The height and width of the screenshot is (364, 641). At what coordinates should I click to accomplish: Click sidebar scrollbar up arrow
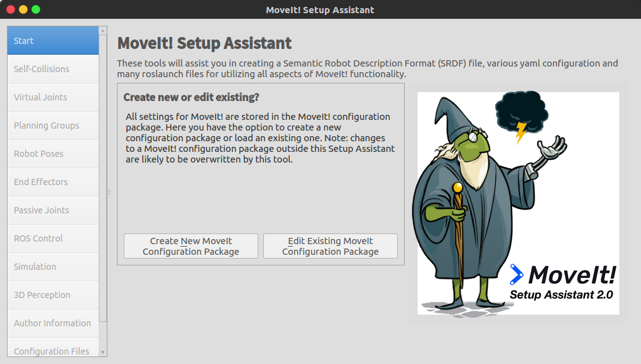coord(103,31)
